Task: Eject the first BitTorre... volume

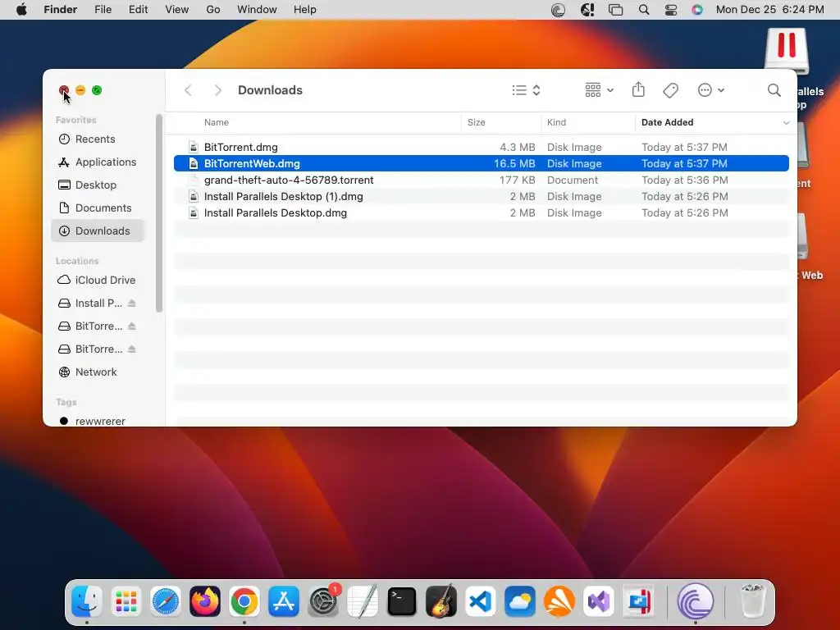Action: (132, 326)
